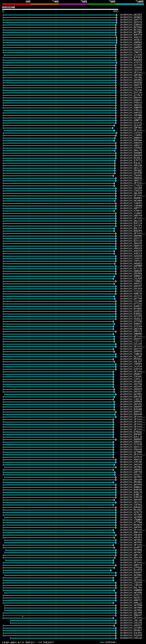146x644 pixels.
Task: Click the UniRef100_C1FDX9 label
Action: [x=131, y=133]
